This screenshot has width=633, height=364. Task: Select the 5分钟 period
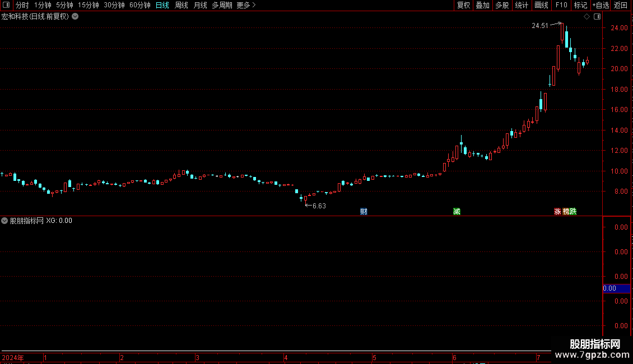(64, 5)
